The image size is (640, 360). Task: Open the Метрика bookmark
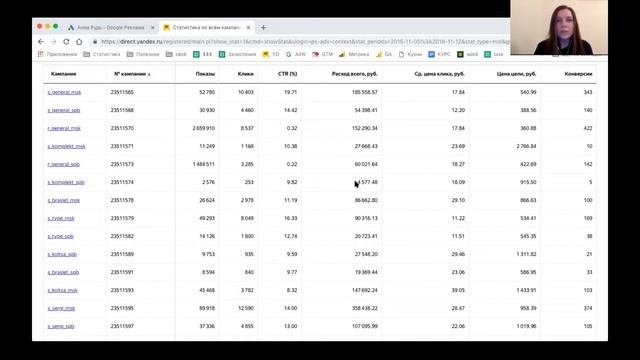tap(354, 54)
